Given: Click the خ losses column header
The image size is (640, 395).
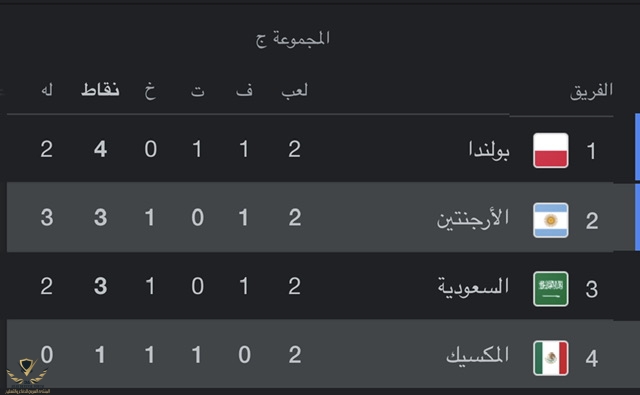Looking at the screenshot, I should 150,90.
